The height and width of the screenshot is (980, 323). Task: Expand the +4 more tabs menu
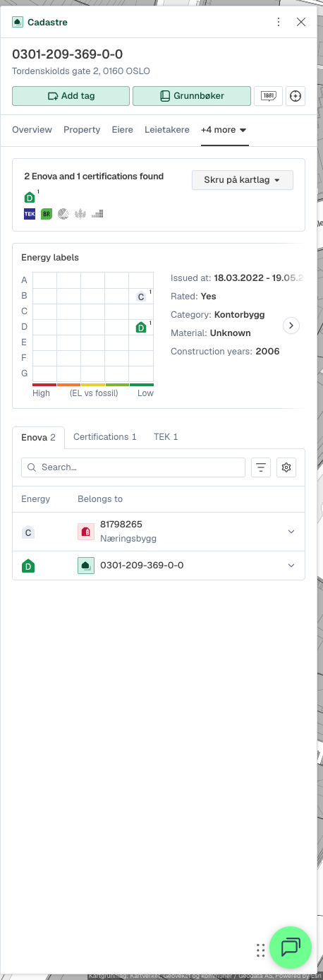click(224, 130)
